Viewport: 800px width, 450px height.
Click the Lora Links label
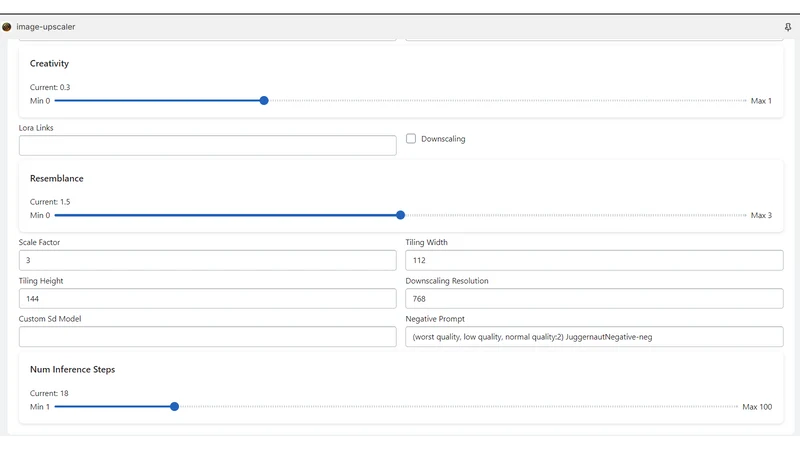[36, 128]
